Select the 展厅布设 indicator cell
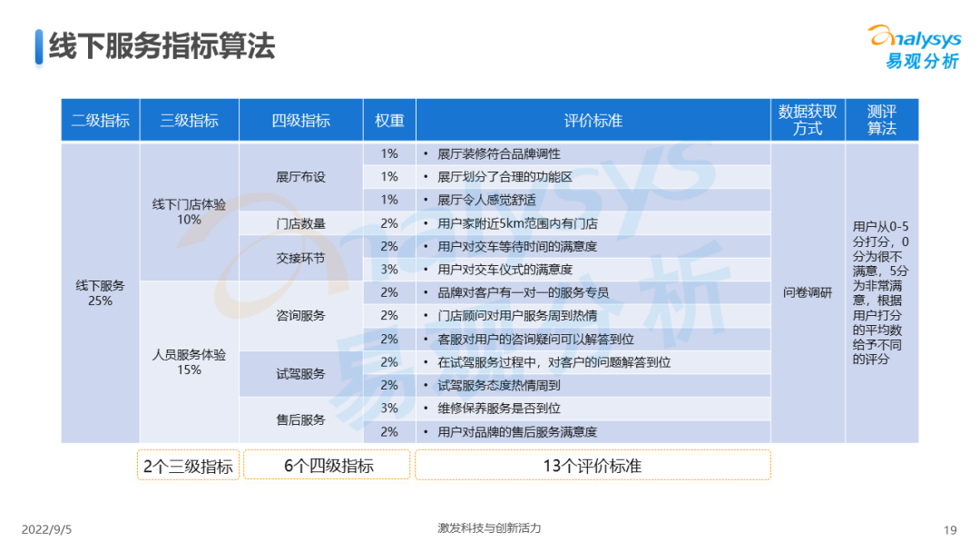980x552 pixels. [x=300, y=177]
